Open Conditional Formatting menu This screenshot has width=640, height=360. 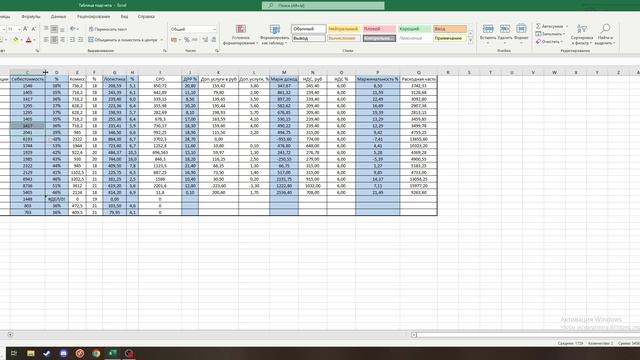click(x=240, y=34)
